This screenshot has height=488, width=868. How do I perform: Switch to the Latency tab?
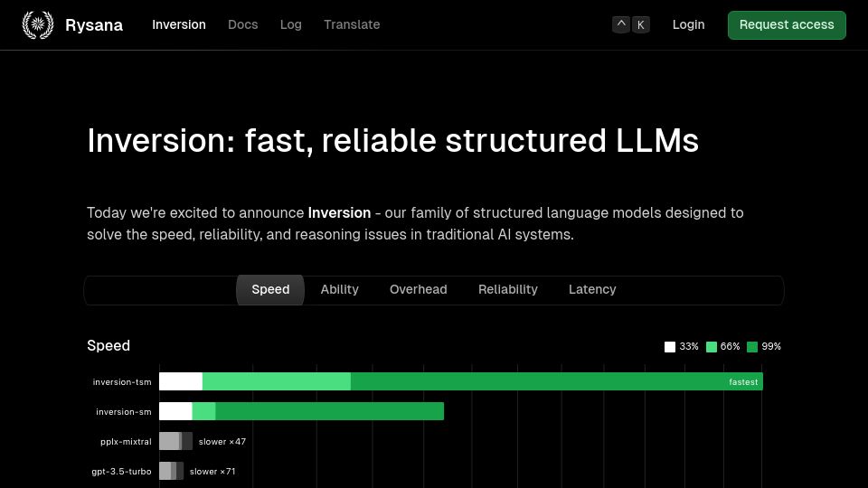pos(592,289)
